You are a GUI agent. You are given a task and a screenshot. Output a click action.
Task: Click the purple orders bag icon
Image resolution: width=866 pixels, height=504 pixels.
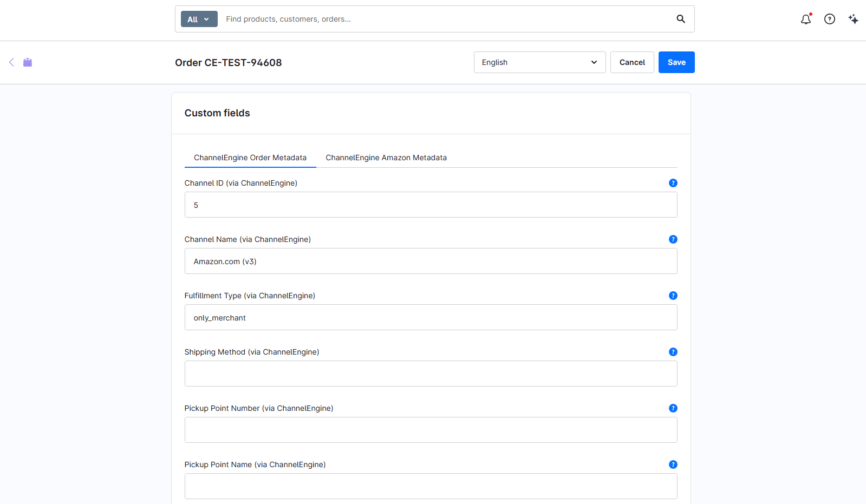point(28,62)
